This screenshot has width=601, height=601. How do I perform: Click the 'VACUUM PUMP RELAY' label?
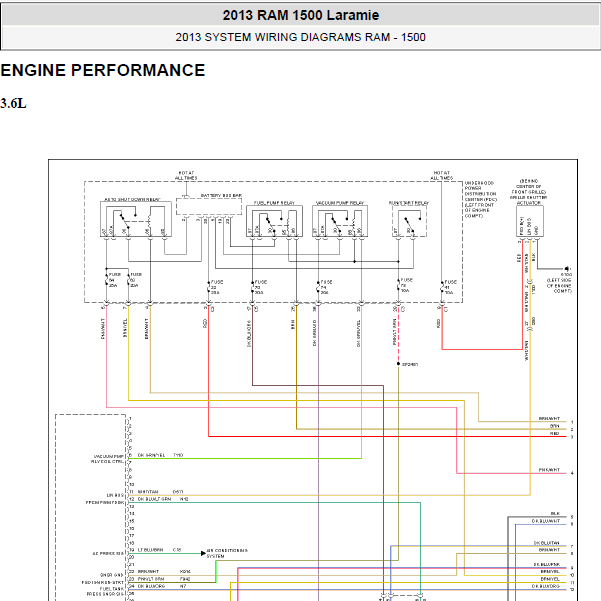tap(340, 203)
